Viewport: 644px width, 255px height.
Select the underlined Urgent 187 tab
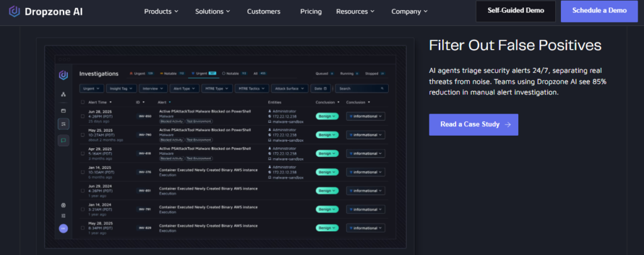[204, 73]
